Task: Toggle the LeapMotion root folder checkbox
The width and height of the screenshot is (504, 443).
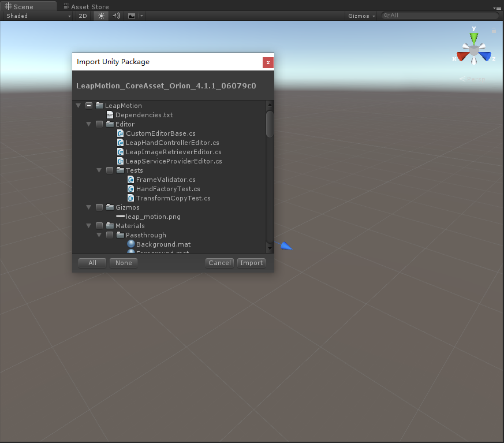Action: (x=89, y=106)
